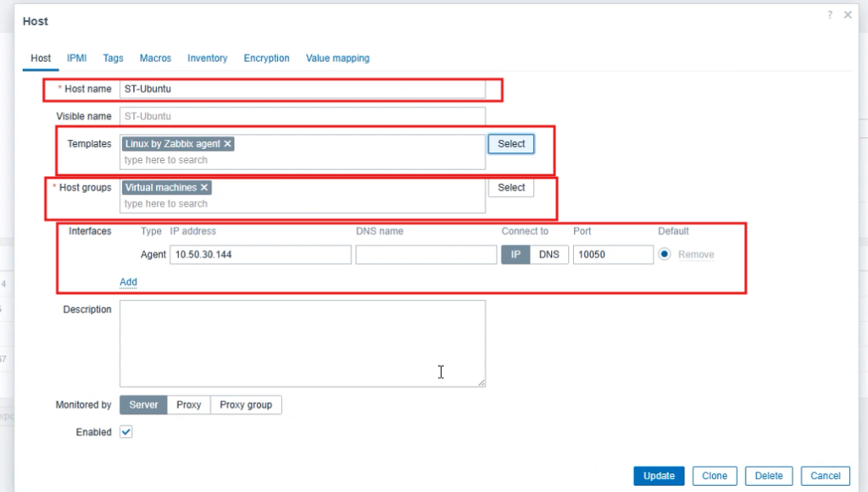Remove the Linux by Zabbix agent template tag
The width and height of the screenshot is (868, 492).
[x=227, y=144]
